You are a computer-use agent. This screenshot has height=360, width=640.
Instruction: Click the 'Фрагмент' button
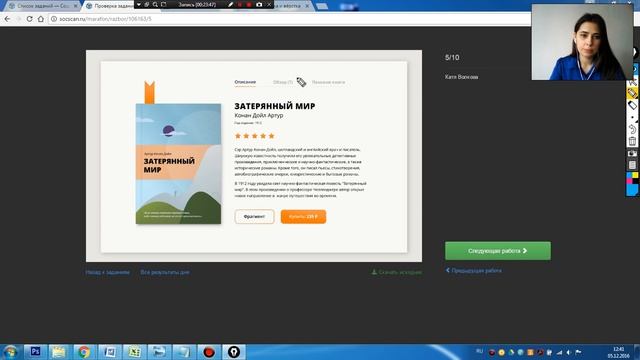point(254,216)
